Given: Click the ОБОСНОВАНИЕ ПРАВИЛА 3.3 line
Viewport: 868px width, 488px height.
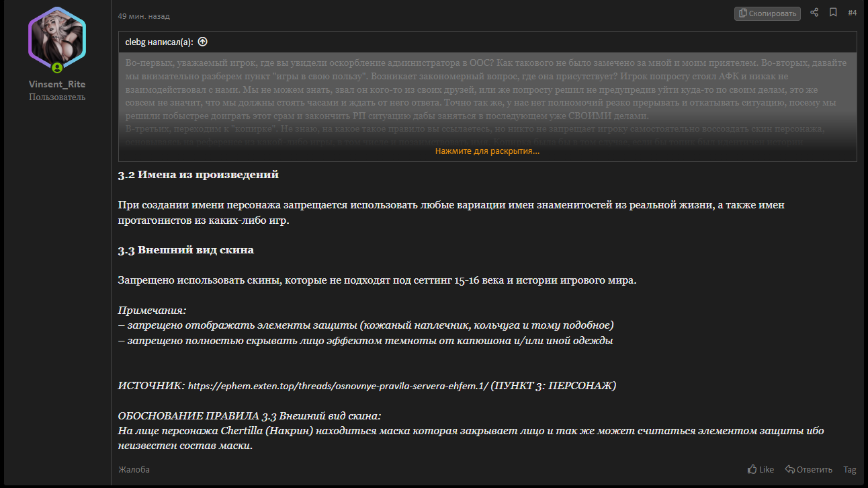Looking at the screenshot, I should 249,416.
